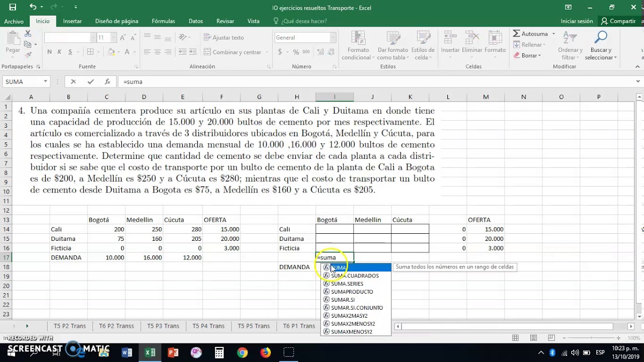Click the Formato cells icon
Screen dimensions: 644x362
point(495,42)
